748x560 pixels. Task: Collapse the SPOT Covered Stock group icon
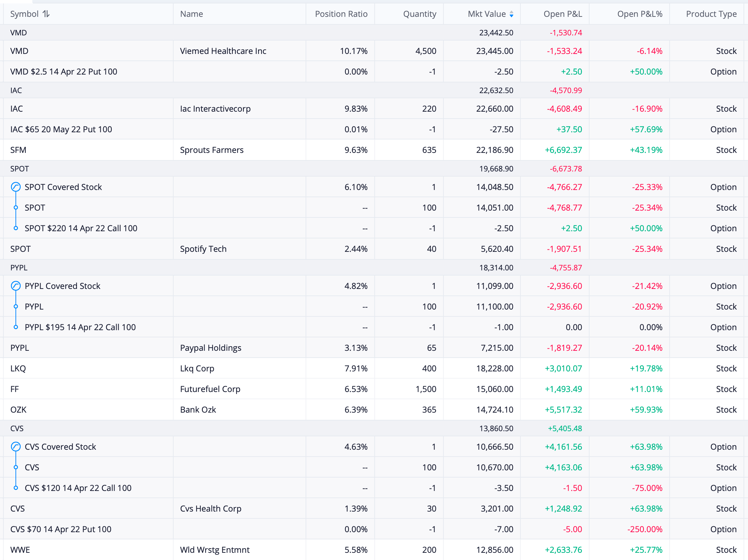(16, 187)
